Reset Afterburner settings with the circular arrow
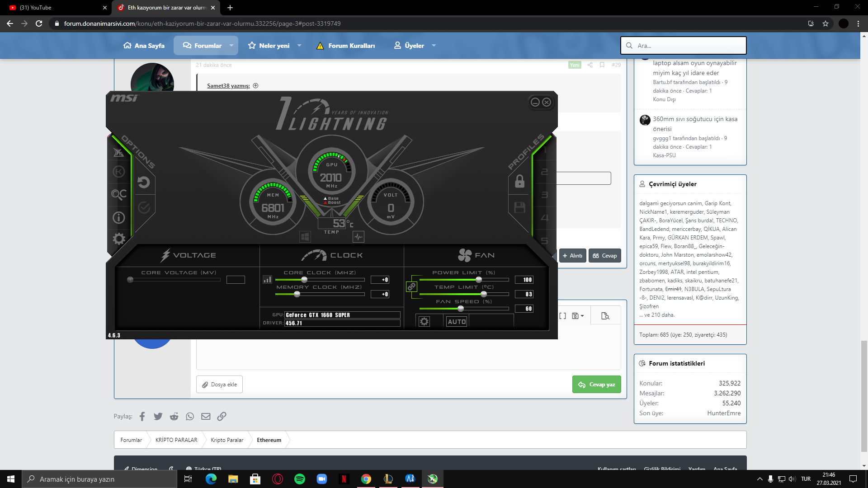The width and height of the screenshot is (868, 488). click(144, 182)
